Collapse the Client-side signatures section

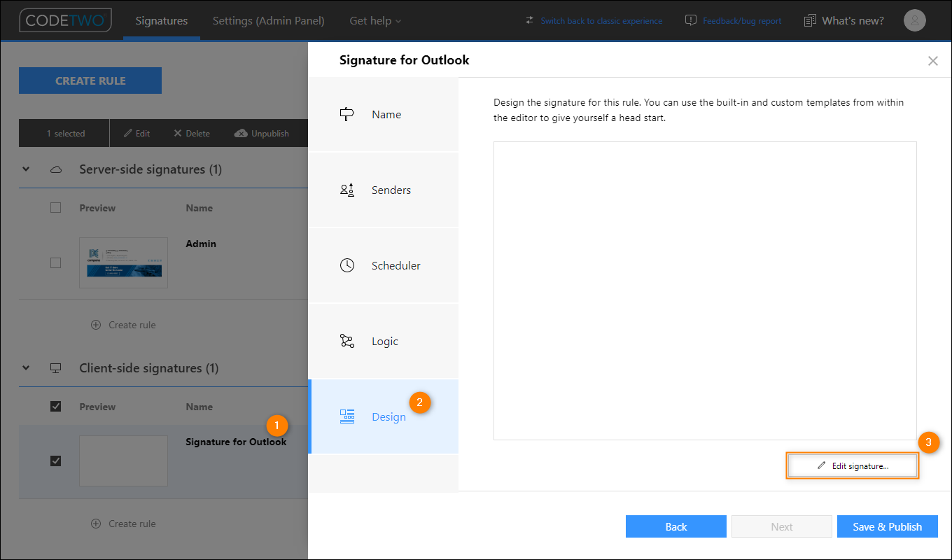click(x=27, y=368)
